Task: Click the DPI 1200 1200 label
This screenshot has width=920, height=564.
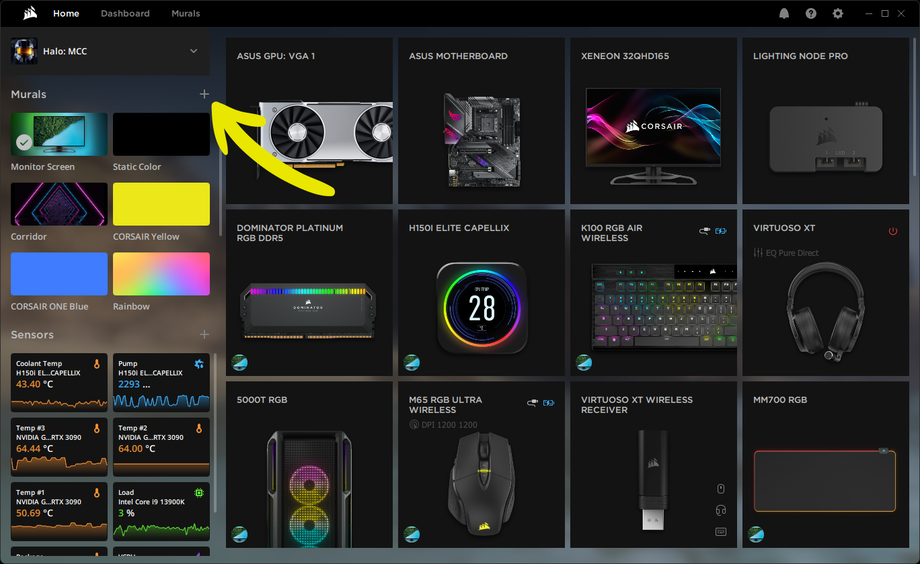Action: tap(449, 425)
